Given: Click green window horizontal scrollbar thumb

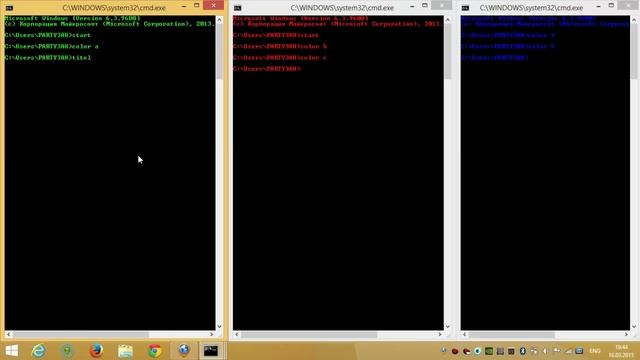Looking at the screenshot, I should tap(80, 334).
